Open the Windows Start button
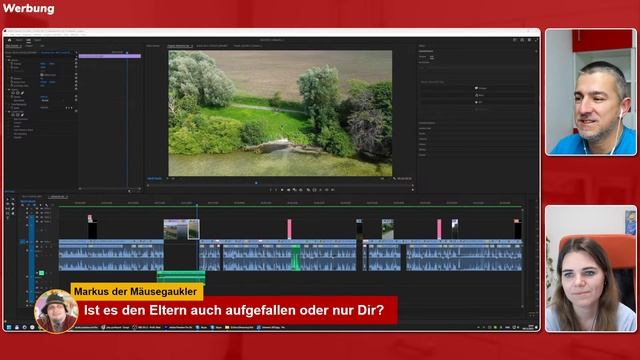640x360 pixels. point(9,327)
